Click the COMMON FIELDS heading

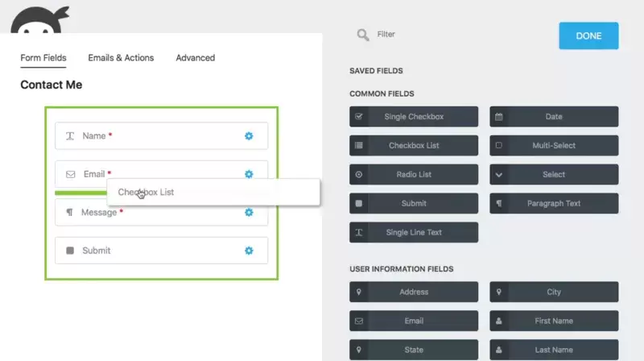tap(382, 93)
